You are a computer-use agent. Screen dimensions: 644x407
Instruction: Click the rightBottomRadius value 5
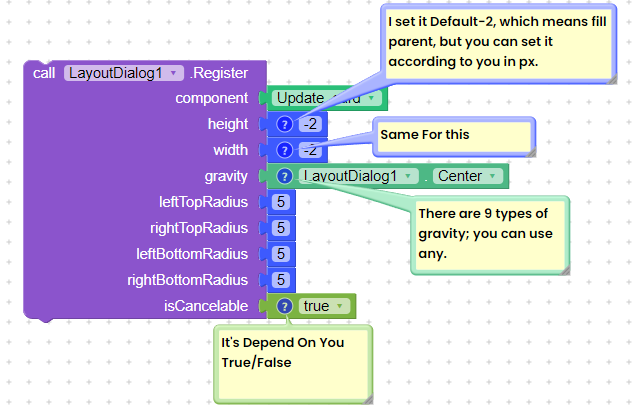tap(281, 280)
